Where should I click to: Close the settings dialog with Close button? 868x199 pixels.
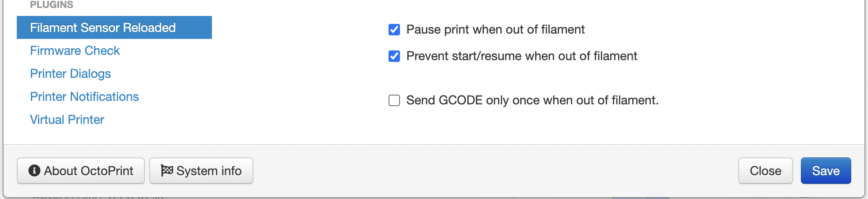766,171
